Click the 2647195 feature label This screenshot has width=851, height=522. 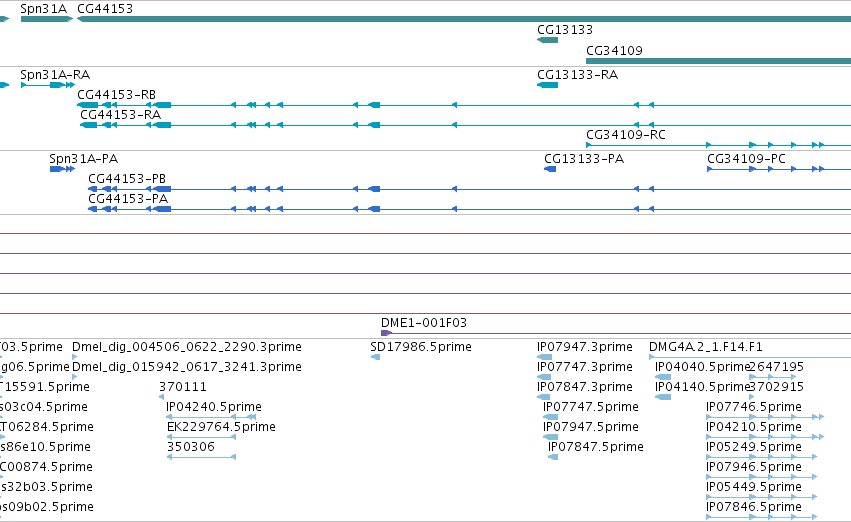[x=777, y=367]
